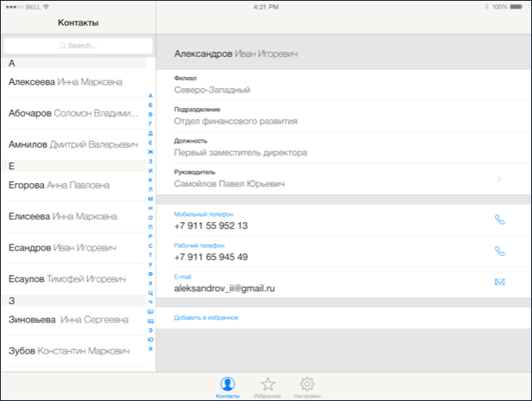The height and width of the screenshot is (401, 532).
Task: Jump to letter Ж in index
Action: (x=150, y=152)
